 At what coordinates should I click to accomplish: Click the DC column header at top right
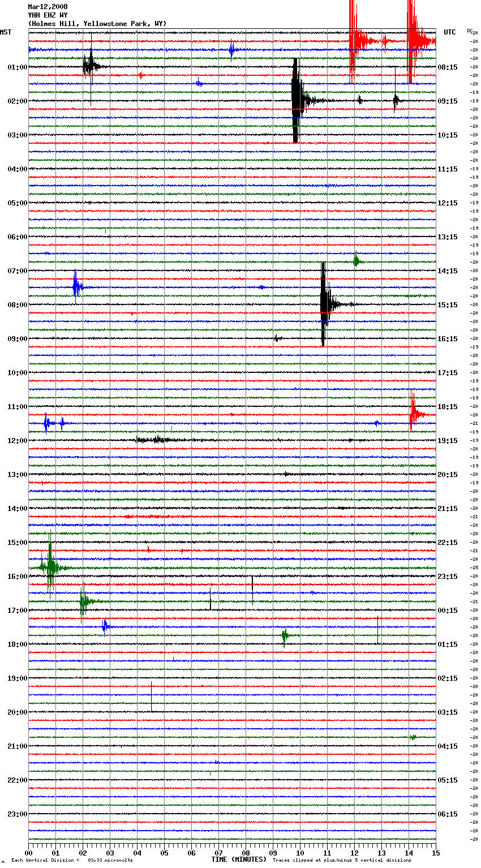[470, 31]
